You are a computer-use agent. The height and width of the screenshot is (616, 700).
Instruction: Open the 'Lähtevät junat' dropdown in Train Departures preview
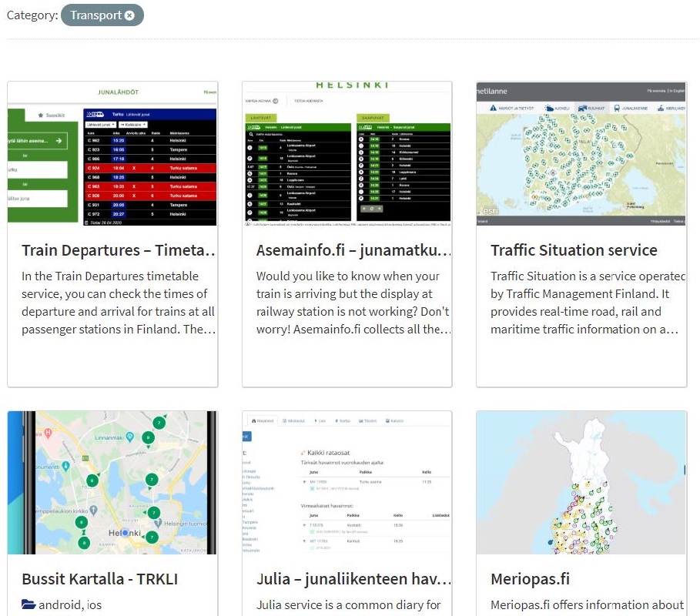[x=99, y=125]
